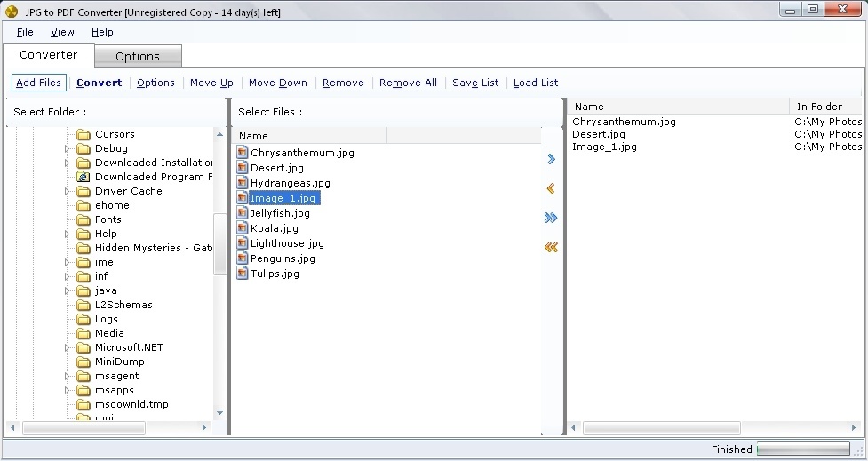Click the file icon beside Chrysanthemum.jpg in Select Files
Image resolution: width=868 pixels, height=461 pixels.
pos(242,153)
